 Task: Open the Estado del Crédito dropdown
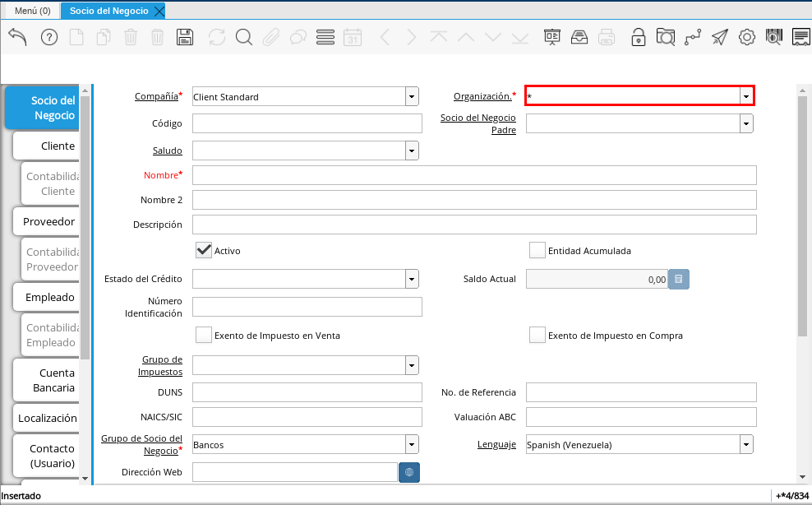coord(411,279)
